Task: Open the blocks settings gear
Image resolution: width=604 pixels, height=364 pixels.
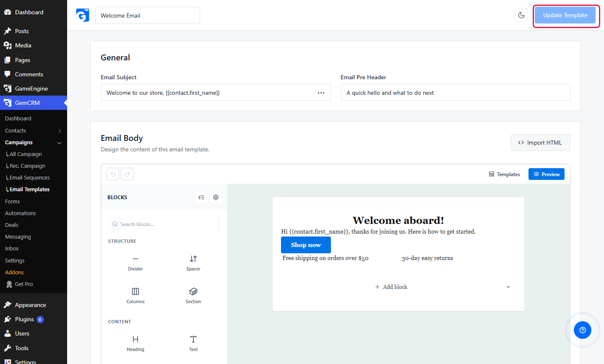Action: click(x=216, y=197)
